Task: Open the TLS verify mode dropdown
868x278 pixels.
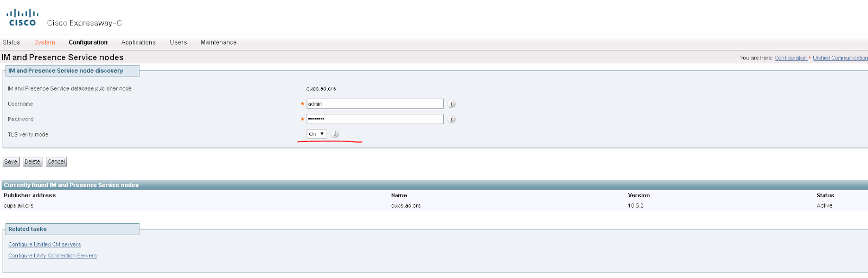Action: (317, 134)
